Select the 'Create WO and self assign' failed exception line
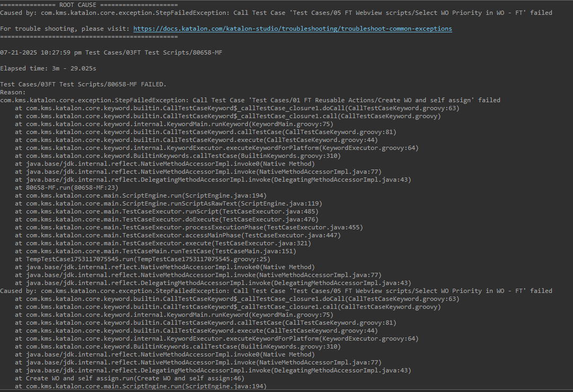 coord(250,100)
